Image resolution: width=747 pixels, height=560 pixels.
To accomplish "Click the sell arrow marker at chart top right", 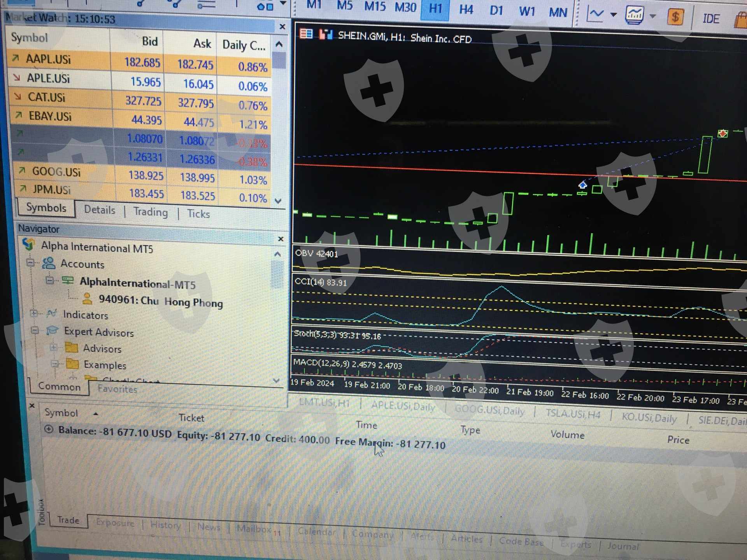I will 722,134.
